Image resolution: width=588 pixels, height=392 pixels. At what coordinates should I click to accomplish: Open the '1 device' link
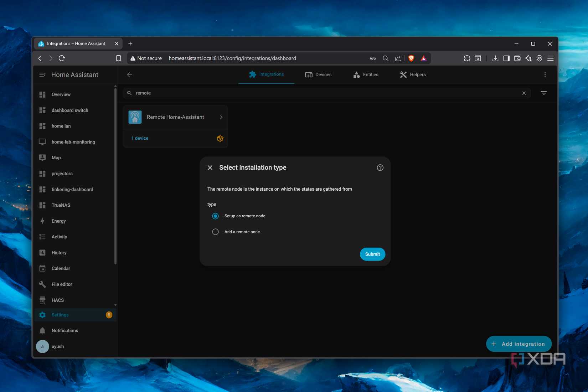[x=140, y=138]
